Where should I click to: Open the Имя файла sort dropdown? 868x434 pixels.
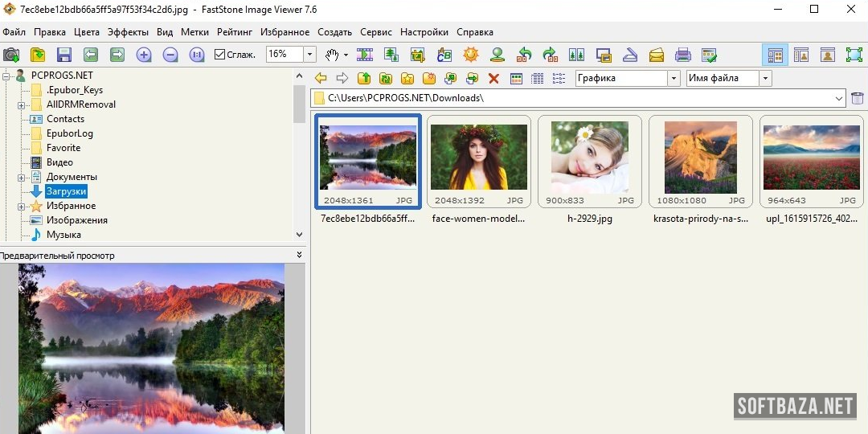764,78
